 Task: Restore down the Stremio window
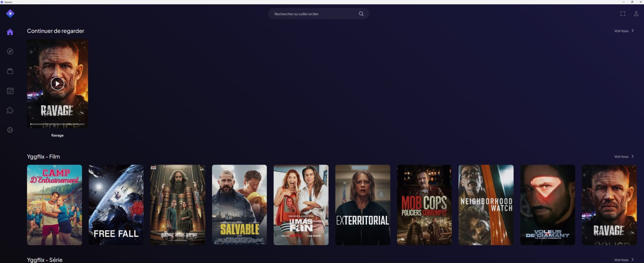[x=632, y=2]
